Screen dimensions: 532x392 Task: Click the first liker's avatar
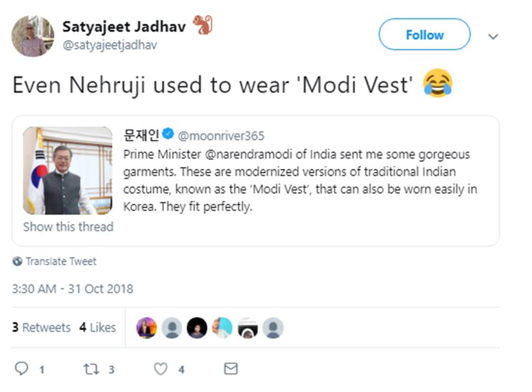[146, 328]
